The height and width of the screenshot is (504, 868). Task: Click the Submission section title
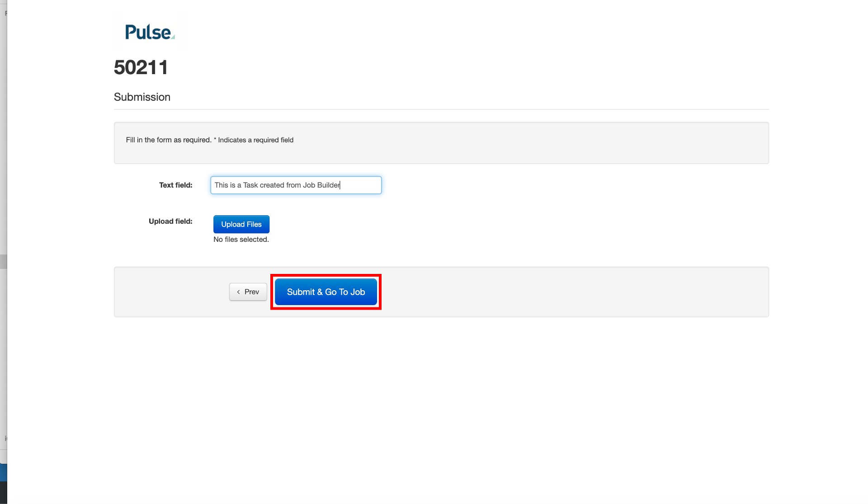(x=142, y=97)
